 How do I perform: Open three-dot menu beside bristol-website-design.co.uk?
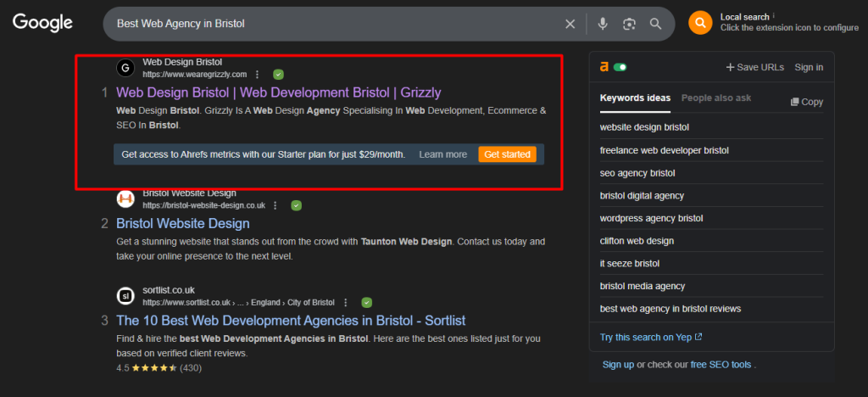pos(276,205)
